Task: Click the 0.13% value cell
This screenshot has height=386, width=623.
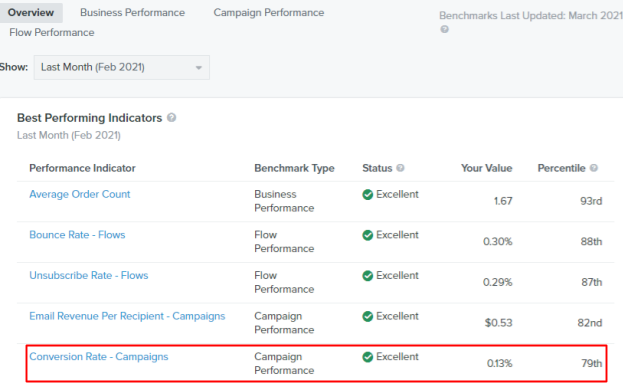Action: pyautogui.click(x=499, y=363)
